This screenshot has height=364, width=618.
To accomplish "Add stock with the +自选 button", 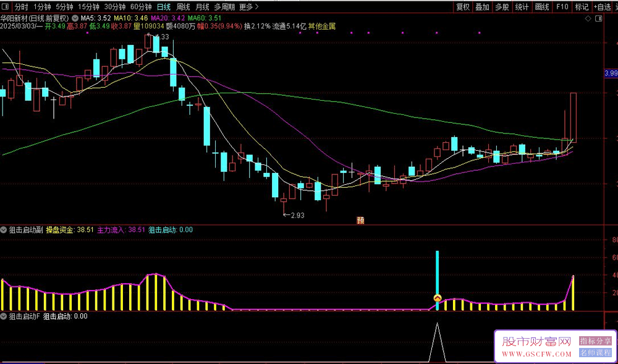I will tap(602, 7).
